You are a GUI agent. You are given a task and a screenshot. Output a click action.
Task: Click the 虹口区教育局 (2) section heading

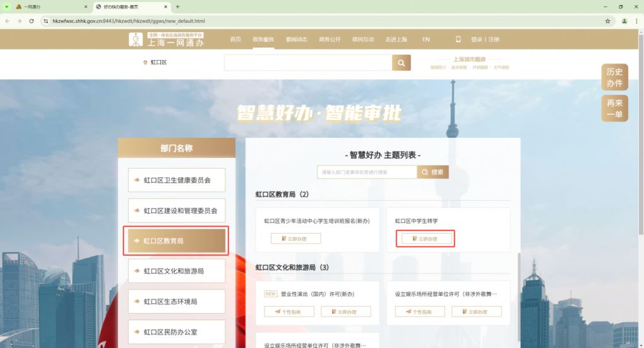coord(282,195)
